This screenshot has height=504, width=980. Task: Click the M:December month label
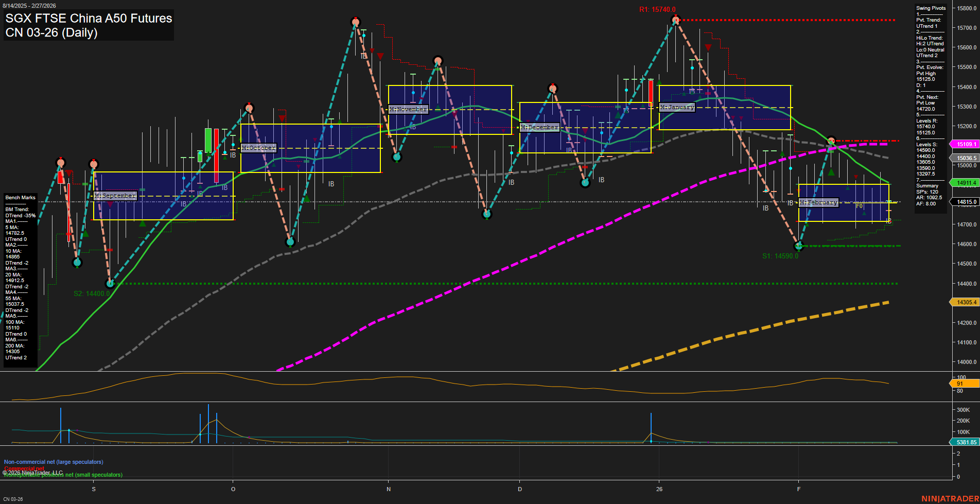click(539, 126)
